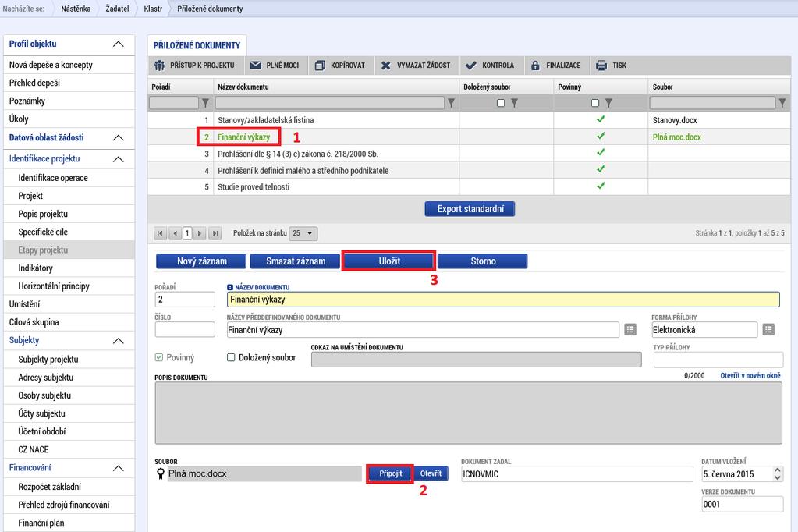The width and height of the screenshot is (798, 532).
Task: Collapse Identifikace projektu section
Action: [118, 159]
